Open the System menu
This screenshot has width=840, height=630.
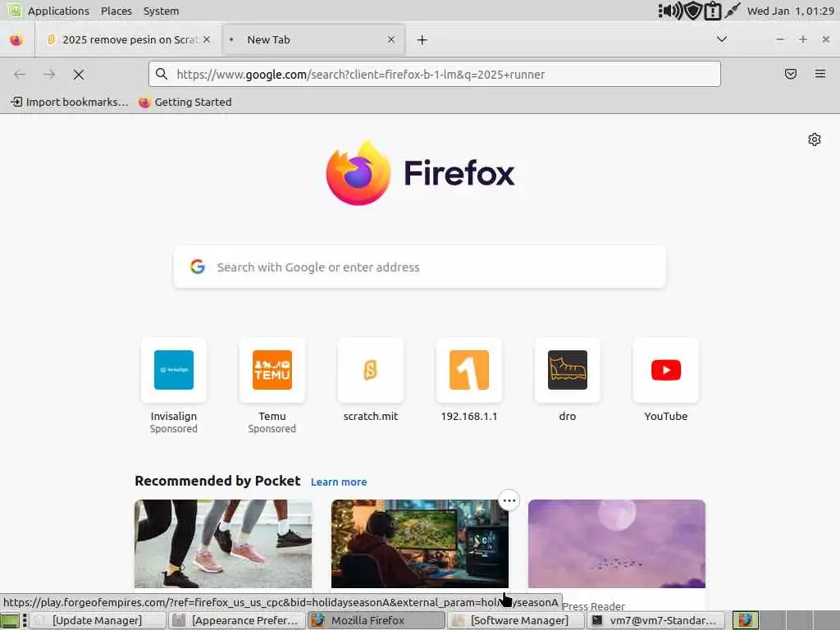(162, 11)
